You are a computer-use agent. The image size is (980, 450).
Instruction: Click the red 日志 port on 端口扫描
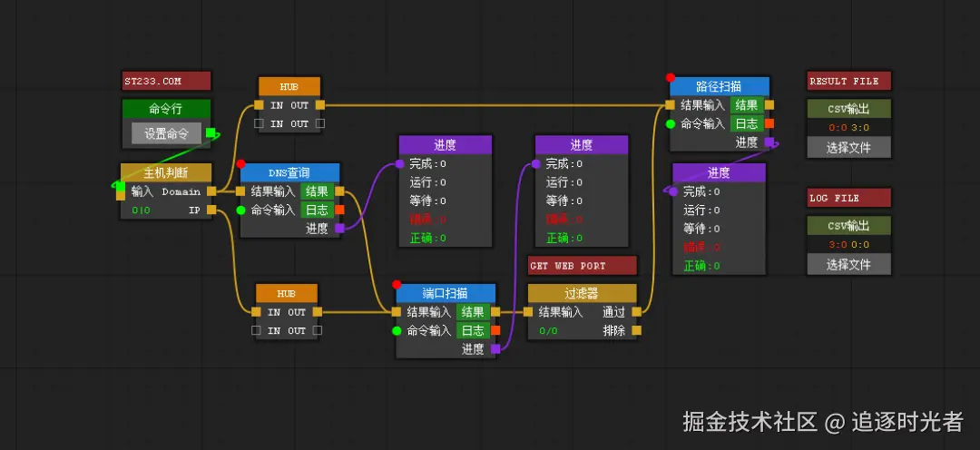495,330
